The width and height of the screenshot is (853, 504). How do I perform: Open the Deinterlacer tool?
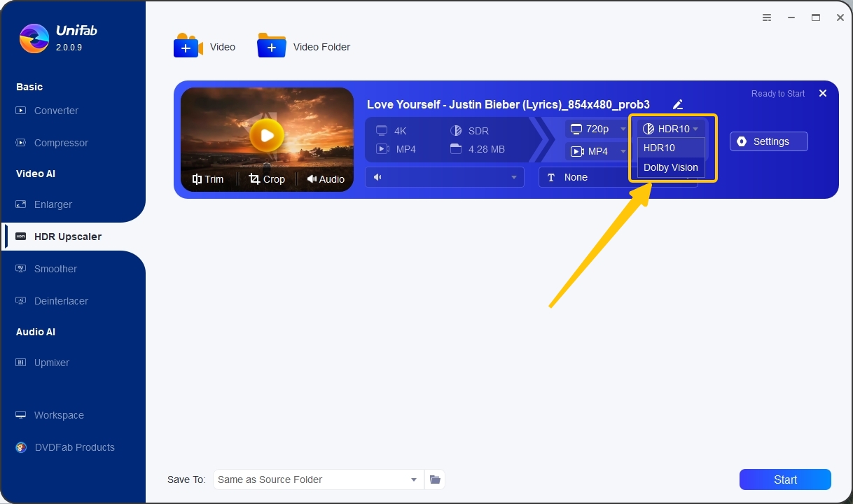[x=61, y=301]
